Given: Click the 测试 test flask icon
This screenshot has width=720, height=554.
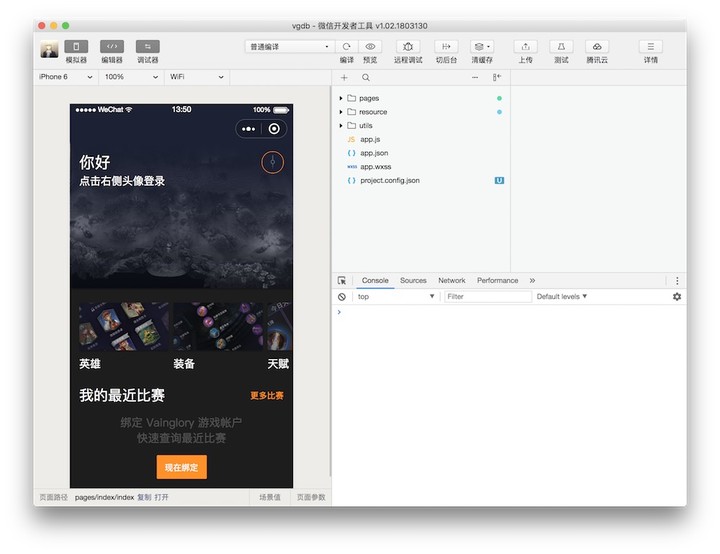Looking at the screenshot, I should pyautogui.click(x=561, y=46).
